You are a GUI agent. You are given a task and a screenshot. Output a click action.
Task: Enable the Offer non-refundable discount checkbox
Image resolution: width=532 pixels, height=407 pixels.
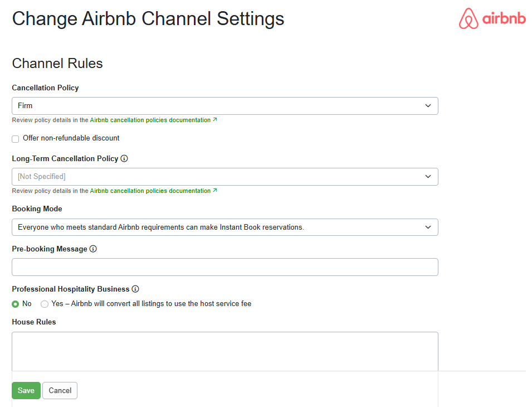point(15,138)
